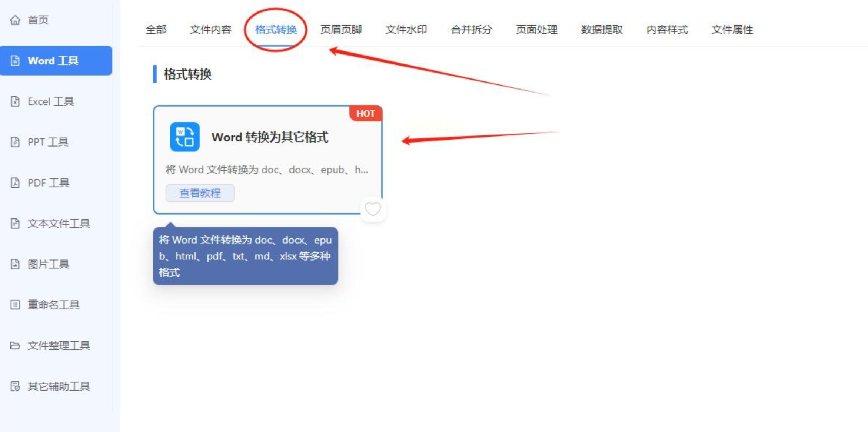Select the 页眉页脚 tab

(x=341, y=30)
